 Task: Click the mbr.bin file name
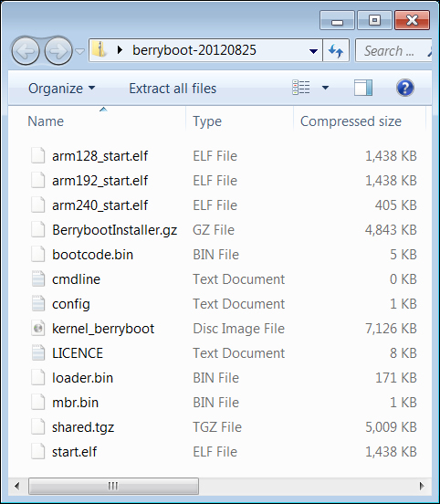point(75,403)
